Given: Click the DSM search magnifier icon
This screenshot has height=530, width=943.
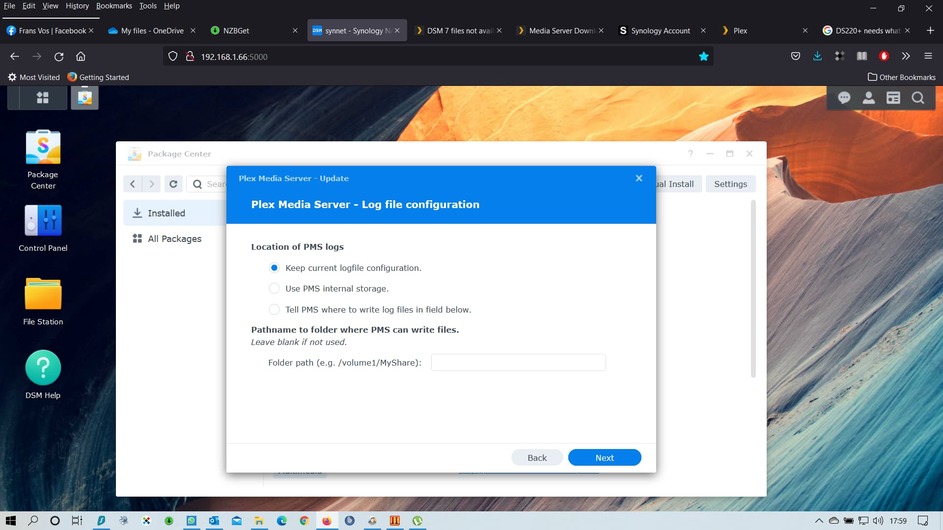Looking at the screenshot, I should tap(918, 97).
